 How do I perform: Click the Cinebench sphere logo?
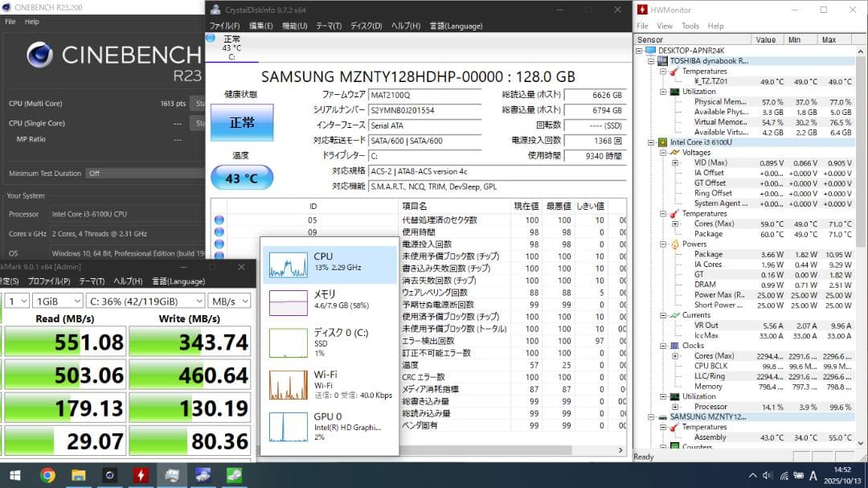point(40,55)
